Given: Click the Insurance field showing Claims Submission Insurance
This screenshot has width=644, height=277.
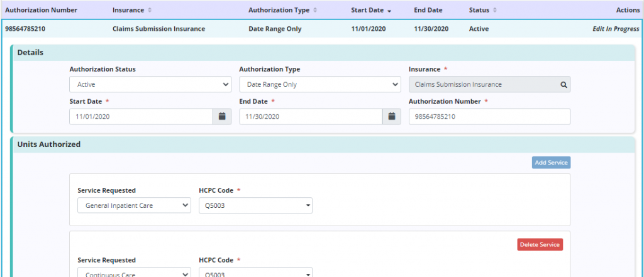Looking at the screenshot, I should pos(481,84).
